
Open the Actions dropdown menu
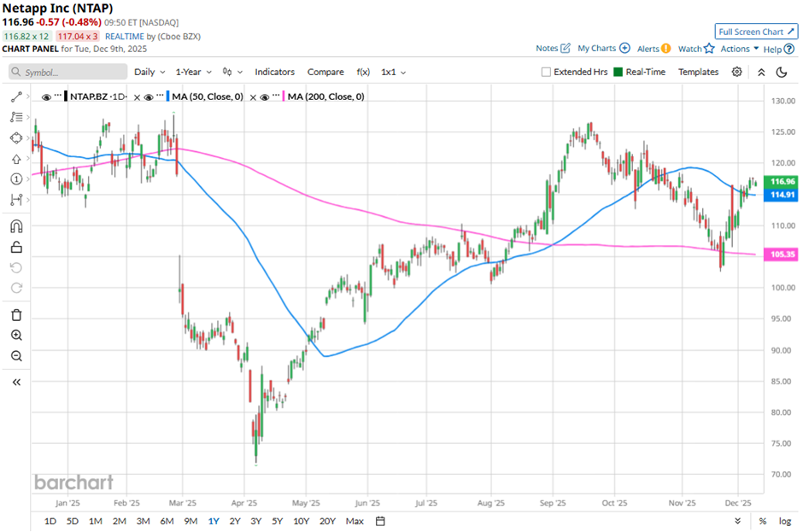[x=739, y=49]
